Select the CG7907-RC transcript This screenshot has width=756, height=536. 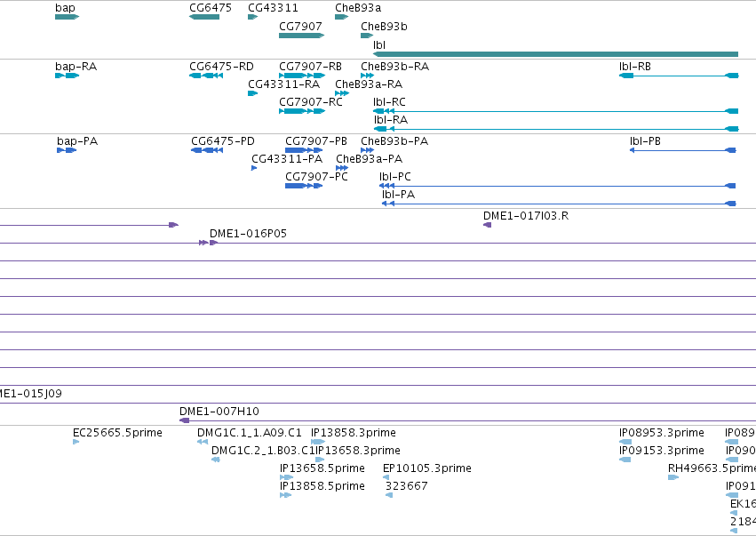coord(302,111)
